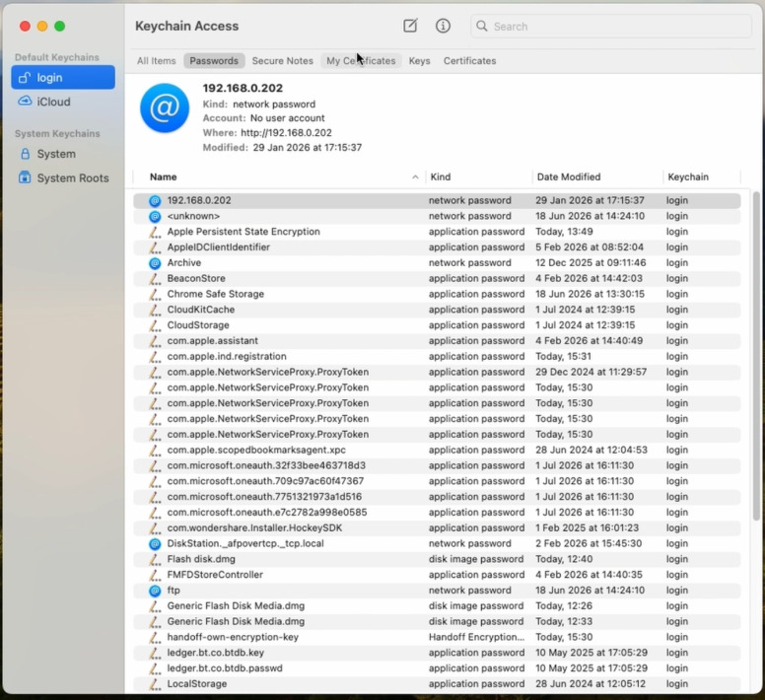Click the @ icon beside ftp row
This screenshot has height=700, width=765.
point(155,591)
